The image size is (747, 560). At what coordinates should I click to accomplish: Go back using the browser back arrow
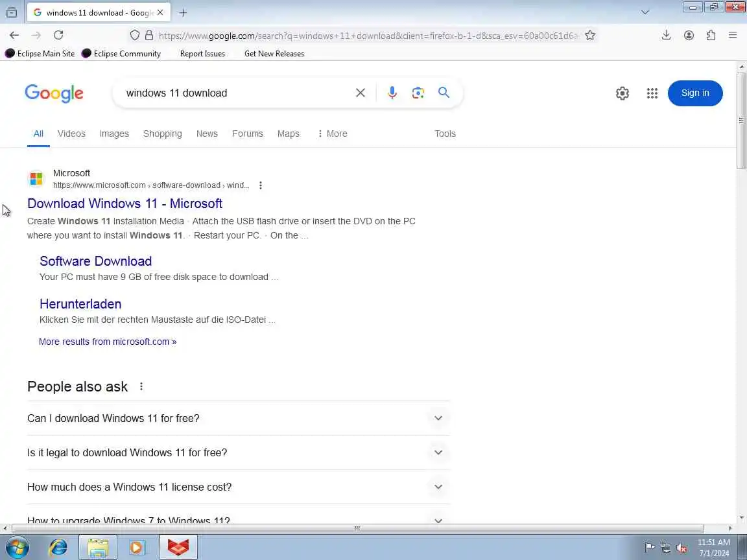14,35
